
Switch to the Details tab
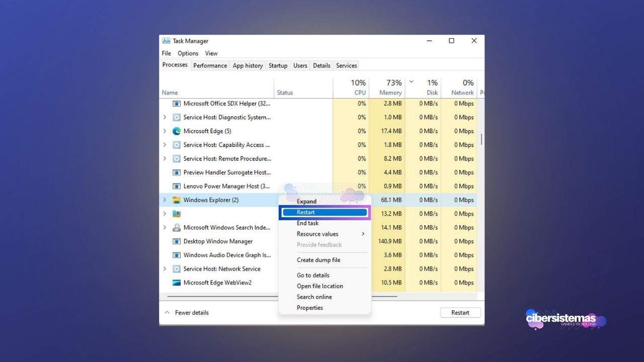[321, 65]
